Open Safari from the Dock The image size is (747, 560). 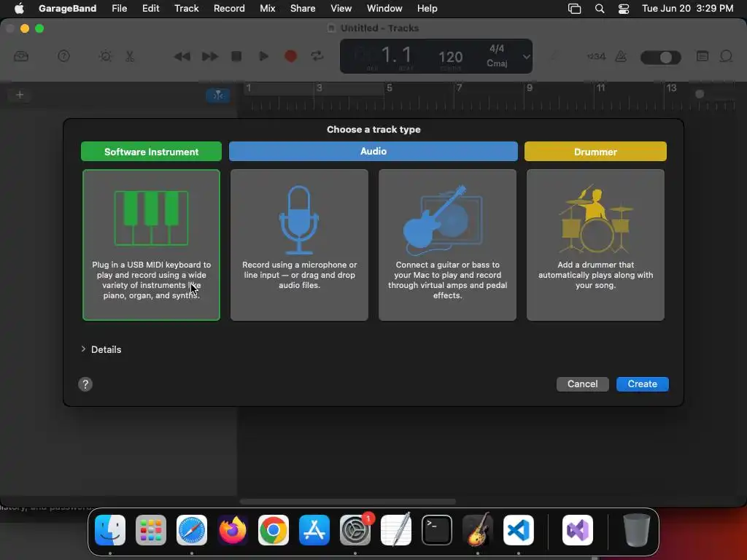pyautogui.click(x=192, y=530)
